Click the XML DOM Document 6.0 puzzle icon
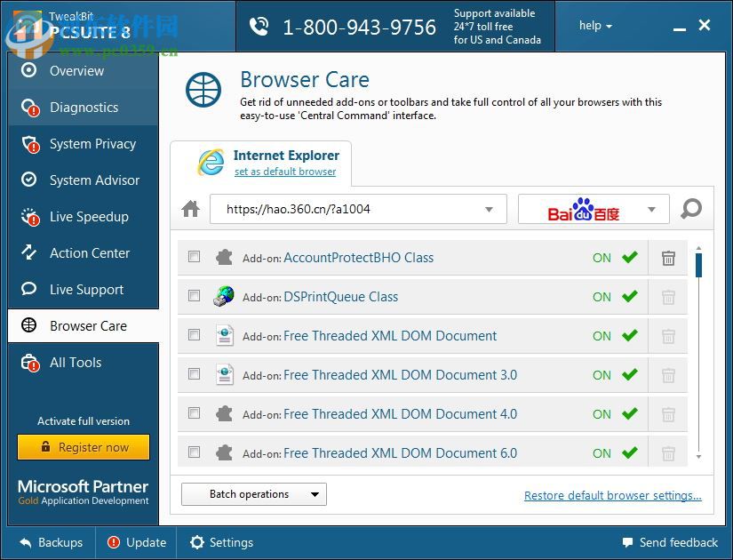The height and width of the screenshot is (560, 733). point(224,452)
